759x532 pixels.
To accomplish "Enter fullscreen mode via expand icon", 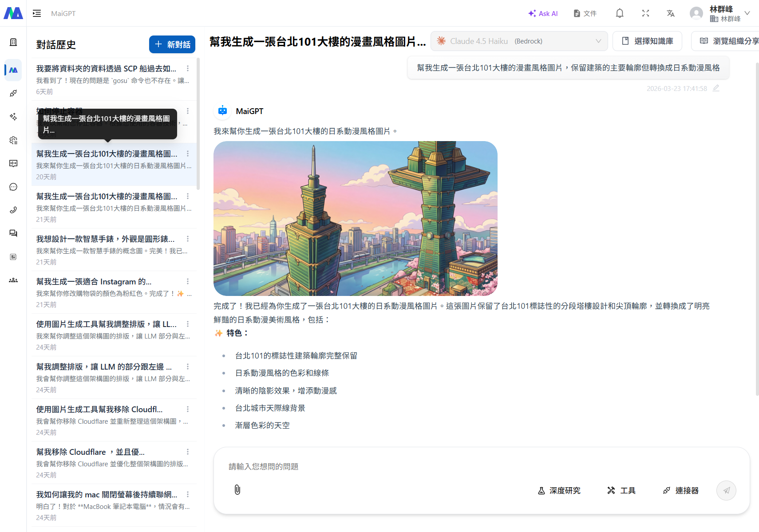I will click(646, 13).
